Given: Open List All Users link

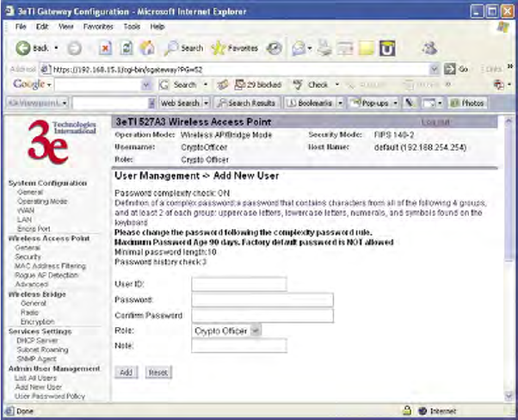Looking at the screenshot, I should [x=35, y=378].
